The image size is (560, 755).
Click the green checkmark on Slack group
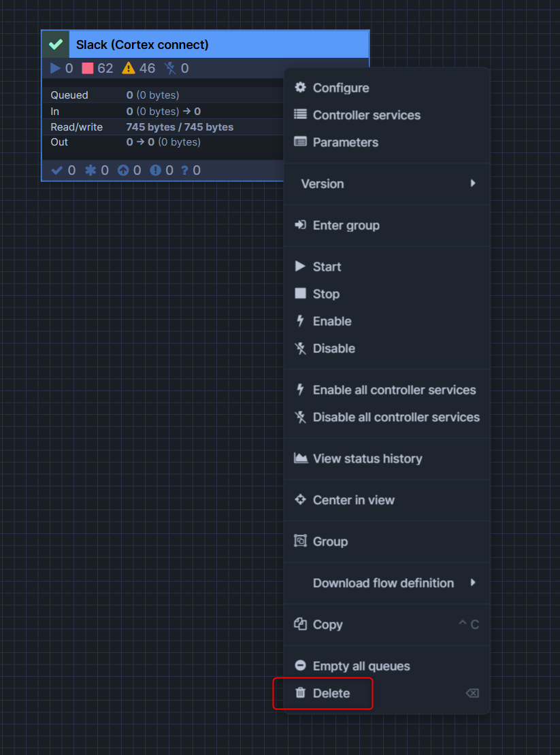pyautogui.click(x=56, y=45)
